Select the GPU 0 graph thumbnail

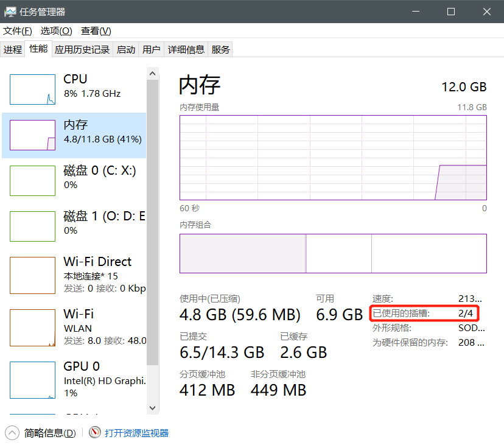[32, 380]
